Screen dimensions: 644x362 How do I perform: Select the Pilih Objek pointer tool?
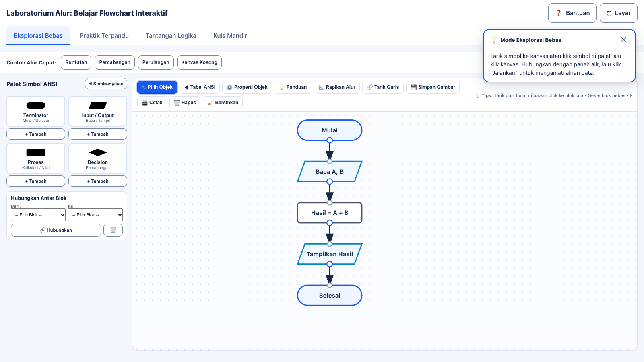pyautogui.click(x=157, y=87)
